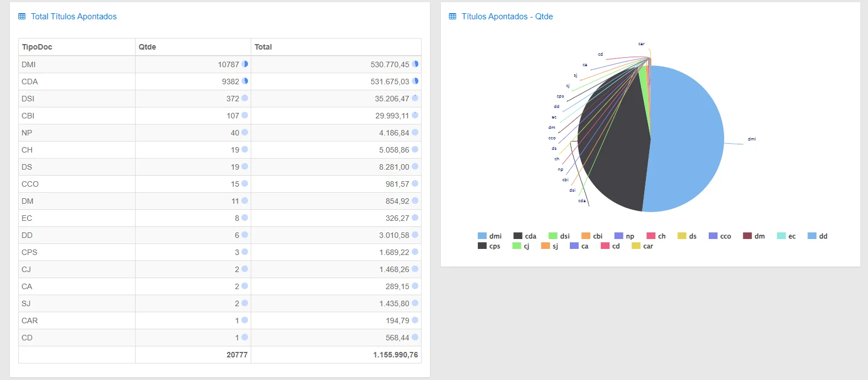
Task: Select the NP row label
Action: click(27, 133)
